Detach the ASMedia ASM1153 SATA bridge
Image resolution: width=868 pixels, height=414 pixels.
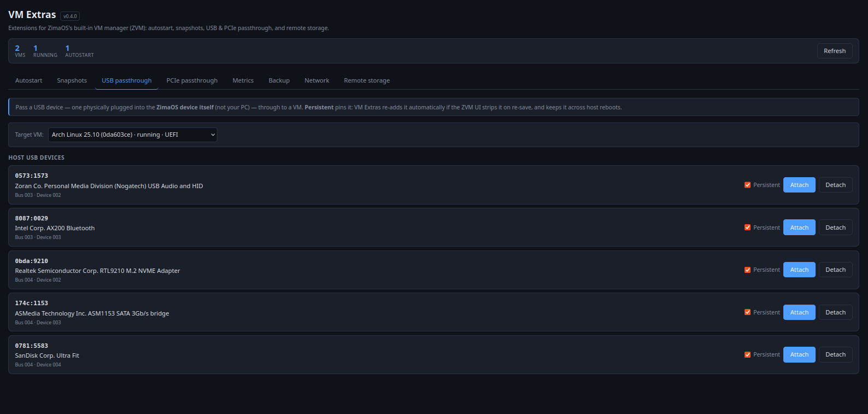click(x=835, y=312)
